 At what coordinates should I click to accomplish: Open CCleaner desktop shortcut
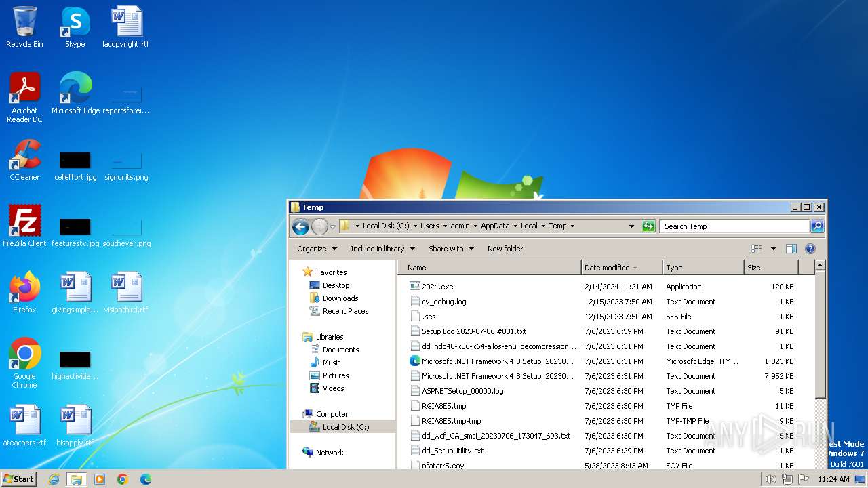coord(24,160)
